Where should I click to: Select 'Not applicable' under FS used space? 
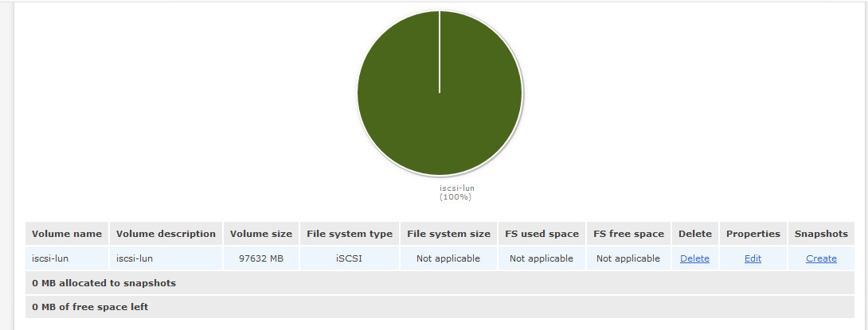point(542,258)
